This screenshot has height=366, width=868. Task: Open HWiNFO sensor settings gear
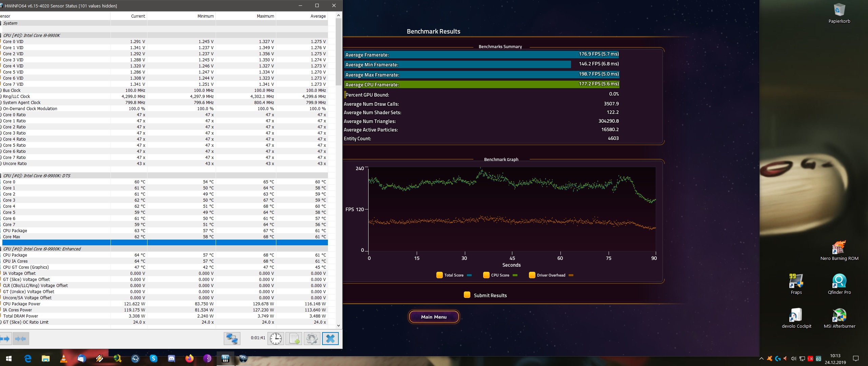point(312,338)
